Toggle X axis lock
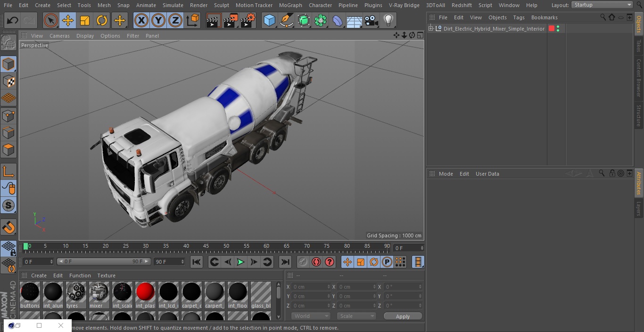 [x=141, y=20]
